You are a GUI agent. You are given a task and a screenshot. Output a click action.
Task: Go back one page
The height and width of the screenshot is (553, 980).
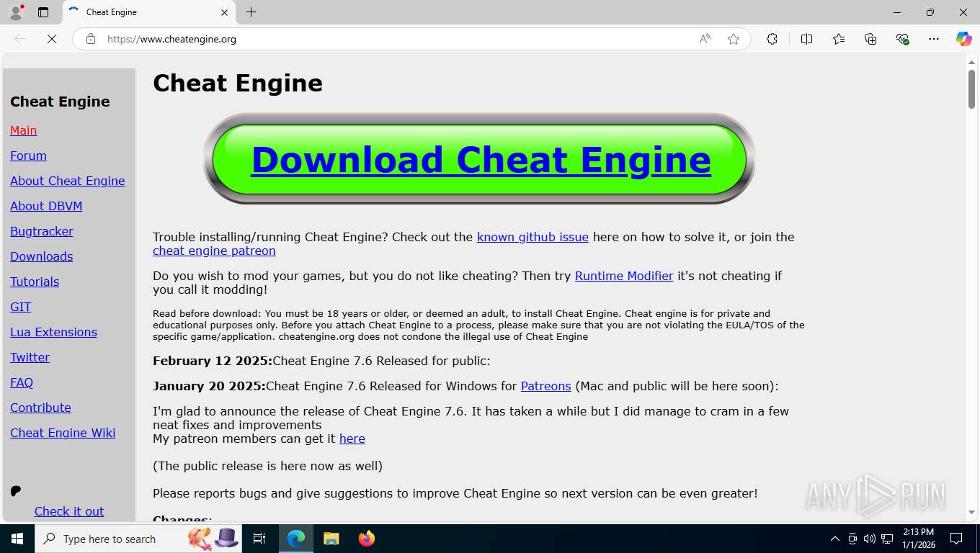pos(20,39)
